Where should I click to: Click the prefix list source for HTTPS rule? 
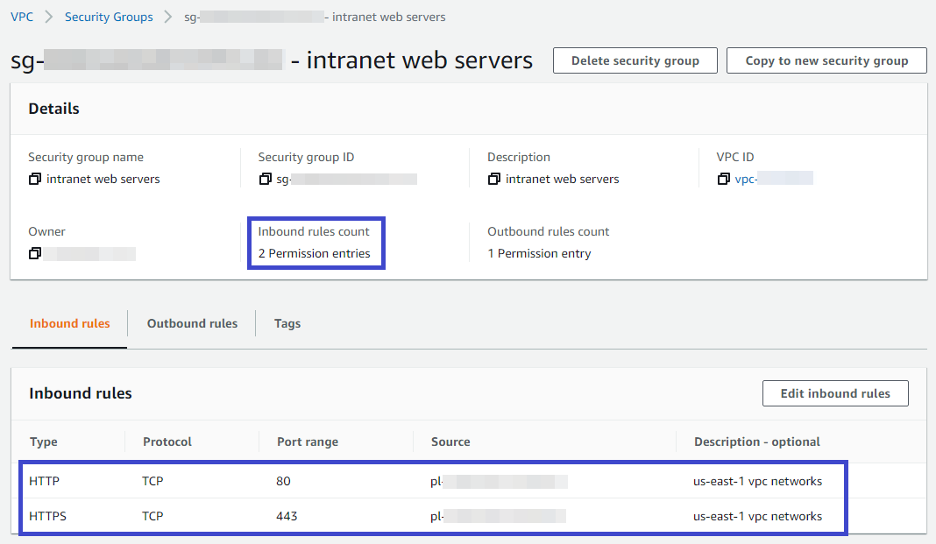[x=498, y=516]
